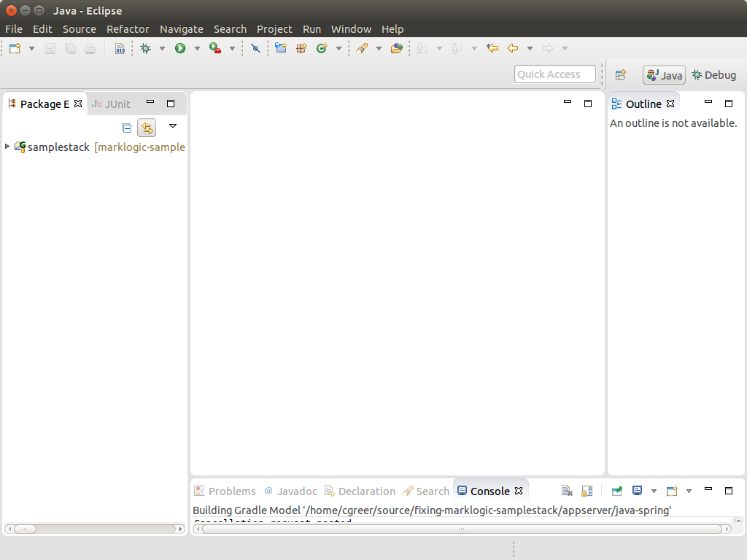Click the Clear Console icon
This screenshot has width=747, height=560.
click(x=567, y=491)
